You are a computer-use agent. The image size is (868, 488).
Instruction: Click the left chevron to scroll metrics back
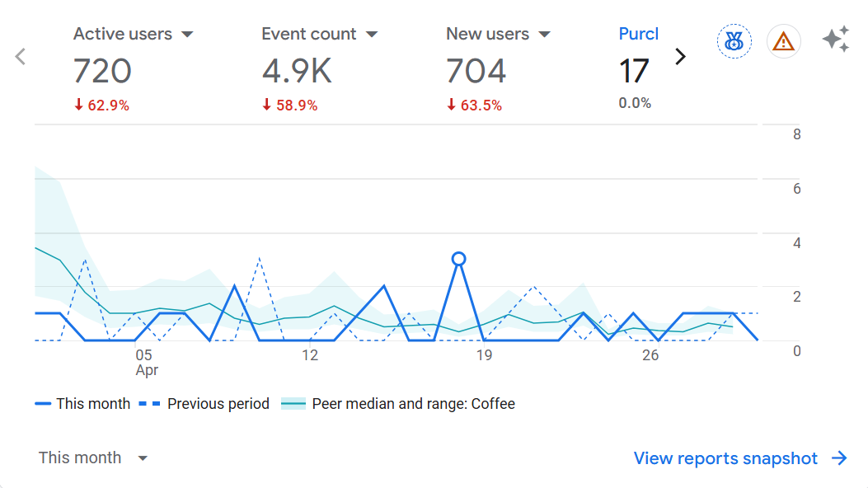(18, 55)
